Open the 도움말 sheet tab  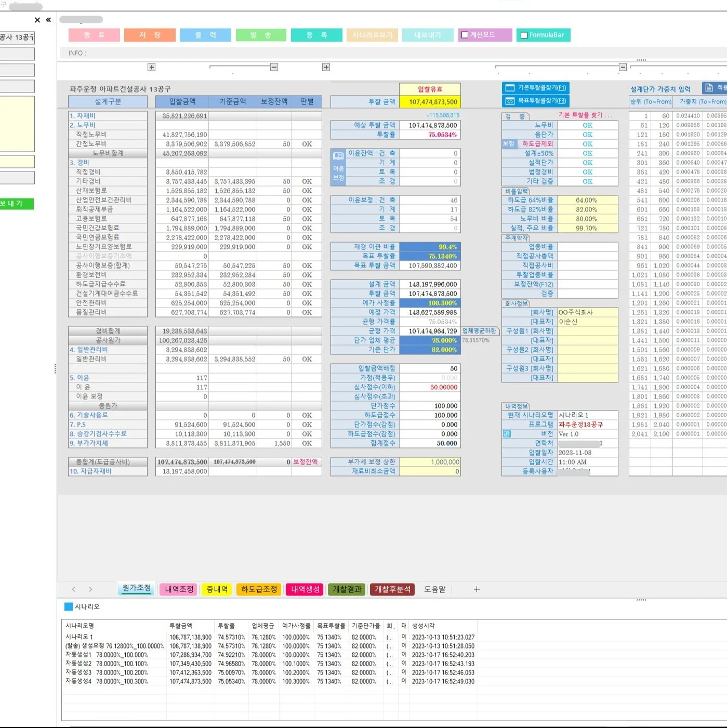click(x=435, y=589)
